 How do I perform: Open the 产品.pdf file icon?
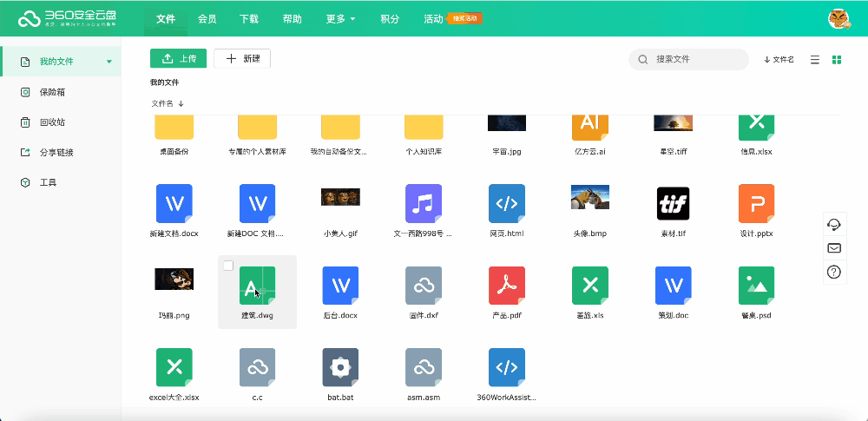coord(507,286)
